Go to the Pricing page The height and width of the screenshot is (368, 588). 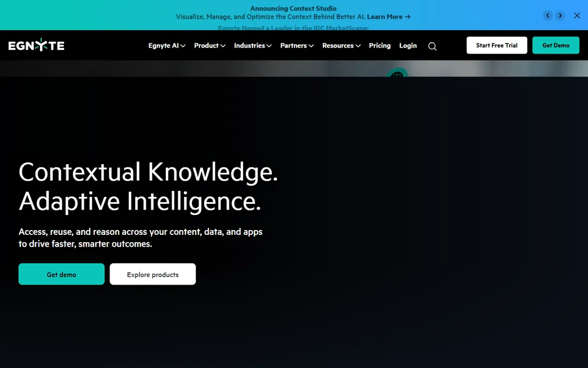380,45
